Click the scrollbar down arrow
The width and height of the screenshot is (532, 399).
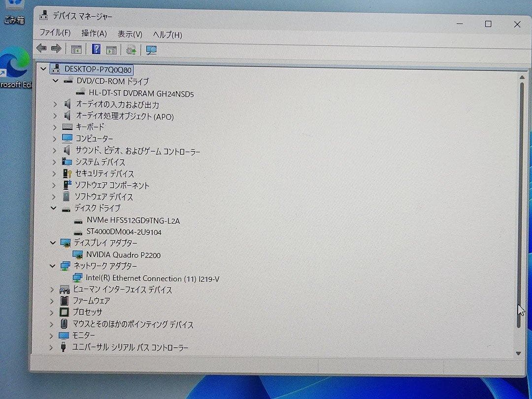[x=519, y=353]
